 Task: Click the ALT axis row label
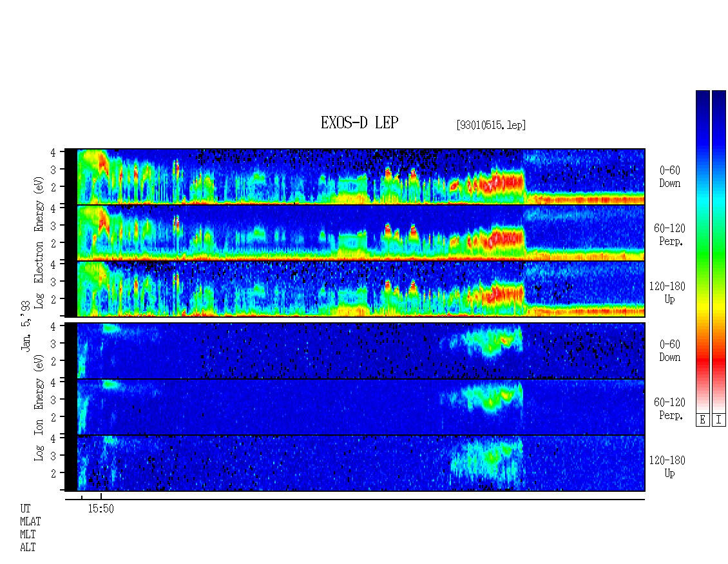click(x=28, y=548)
